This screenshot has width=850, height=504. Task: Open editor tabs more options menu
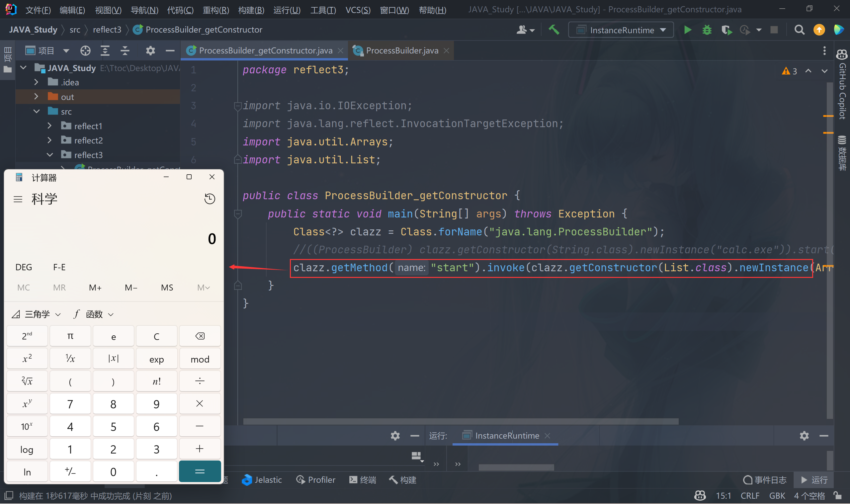pos(824,50)
